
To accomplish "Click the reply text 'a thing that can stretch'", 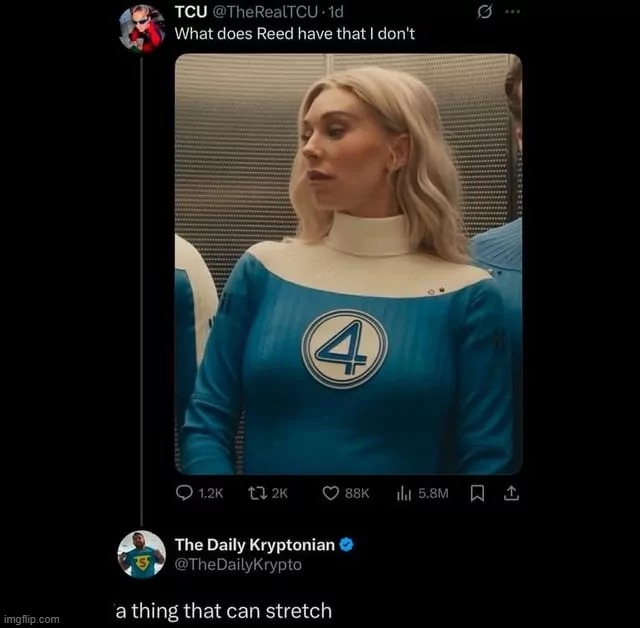I will 224,611.
